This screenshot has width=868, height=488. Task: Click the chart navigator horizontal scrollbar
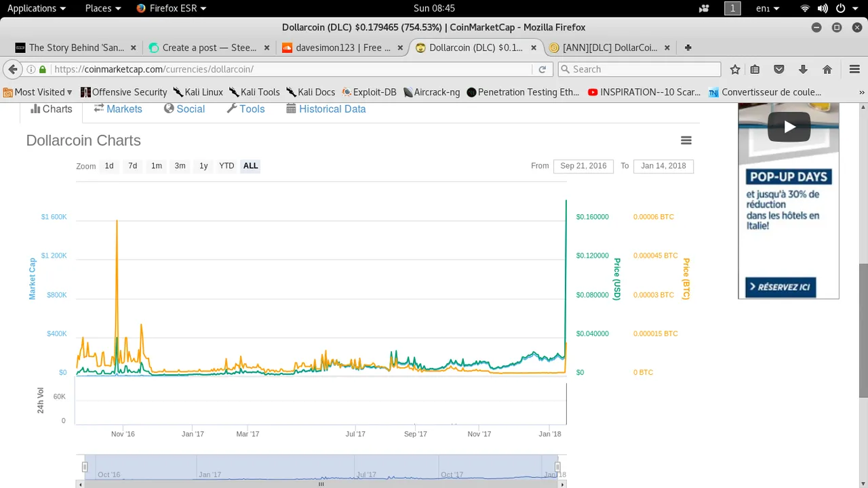point(321,484)
